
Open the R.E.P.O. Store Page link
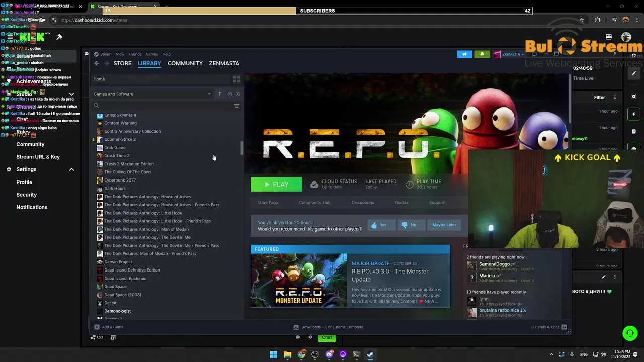tap(268, 203)
